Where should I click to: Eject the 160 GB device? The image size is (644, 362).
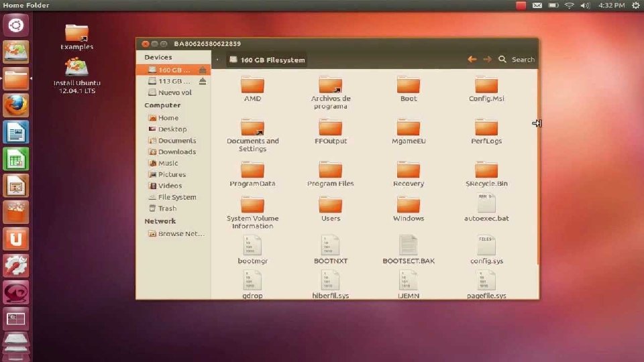pyautogui.click(x=203, y=70)
